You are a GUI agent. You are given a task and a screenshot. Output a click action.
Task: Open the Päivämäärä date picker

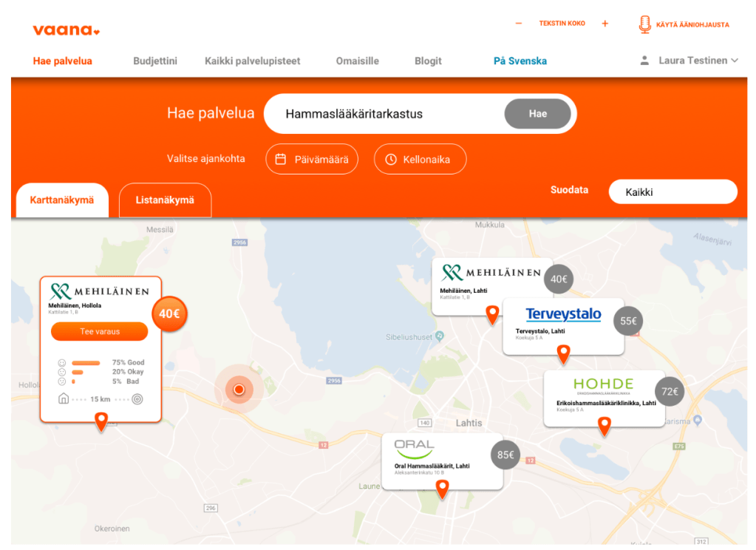[312, 159]
